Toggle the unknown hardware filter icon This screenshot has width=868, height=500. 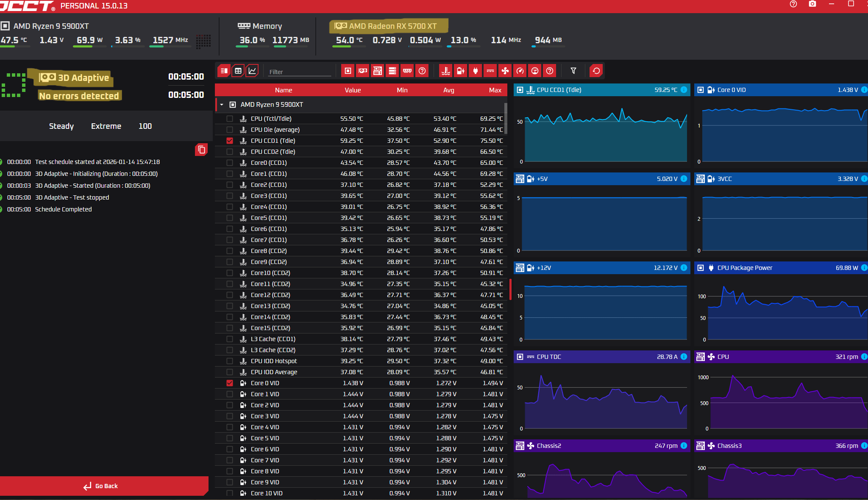(x=422, y=71)
